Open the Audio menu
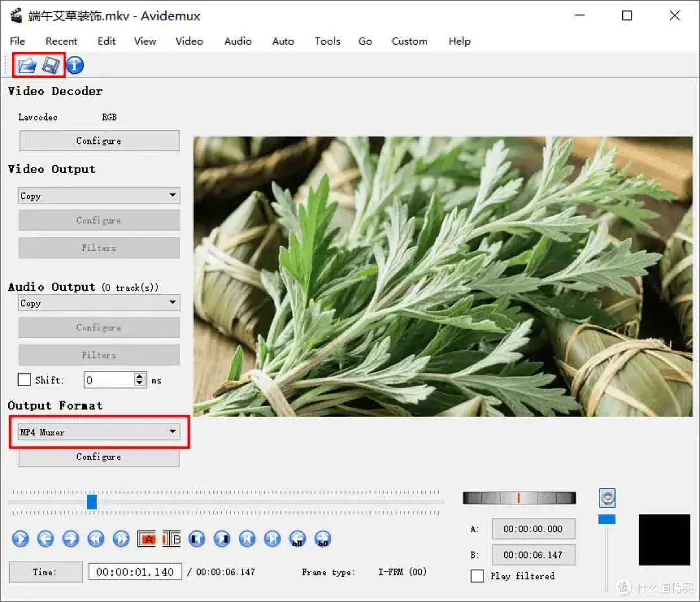 coord(238,41)
